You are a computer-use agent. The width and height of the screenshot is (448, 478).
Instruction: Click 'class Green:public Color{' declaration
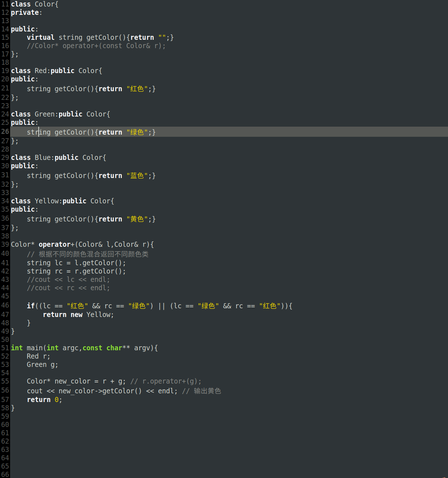[x=60, y=114]
